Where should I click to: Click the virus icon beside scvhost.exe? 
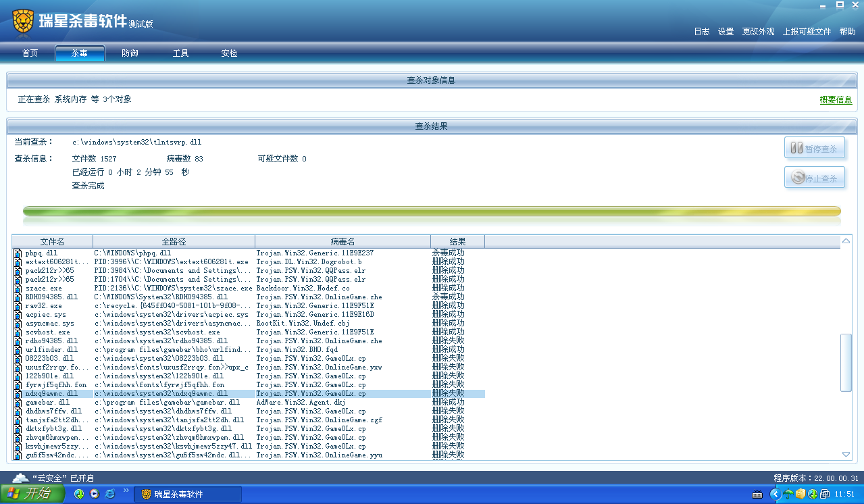tap(18, 332)
